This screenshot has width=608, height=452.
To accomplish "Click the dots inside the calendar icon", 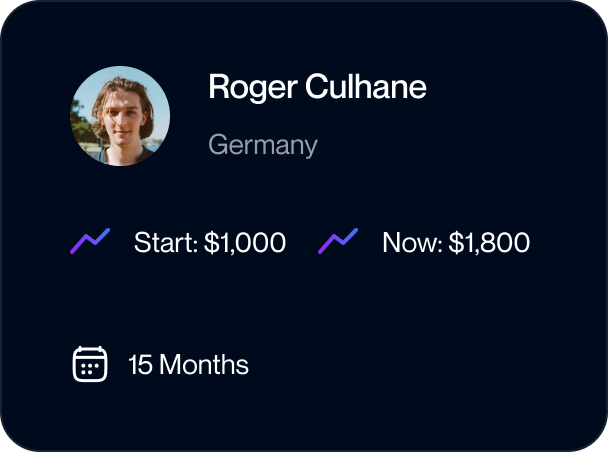I will click(x=90, y=368).
